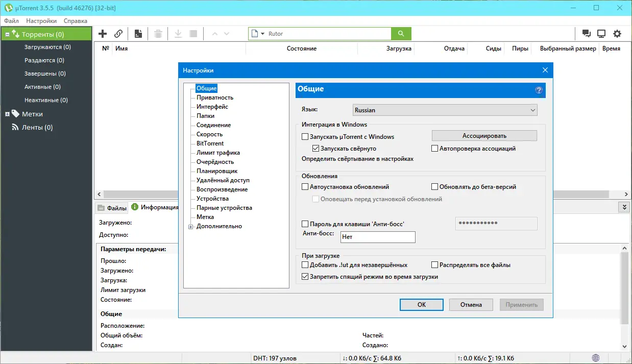Check Распределять все файлы checkbox
The image size is (632, 364).
point(435,265)
